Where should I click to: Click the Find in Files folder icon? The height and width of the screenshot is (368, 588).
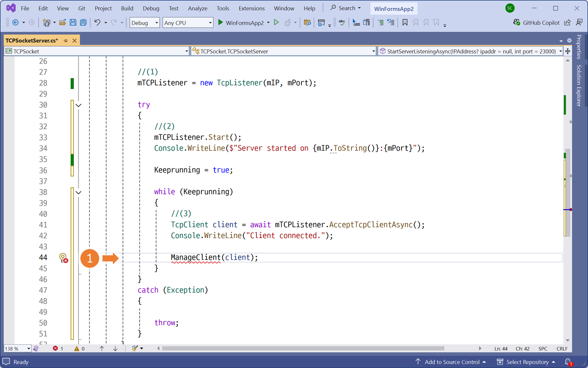307,22
